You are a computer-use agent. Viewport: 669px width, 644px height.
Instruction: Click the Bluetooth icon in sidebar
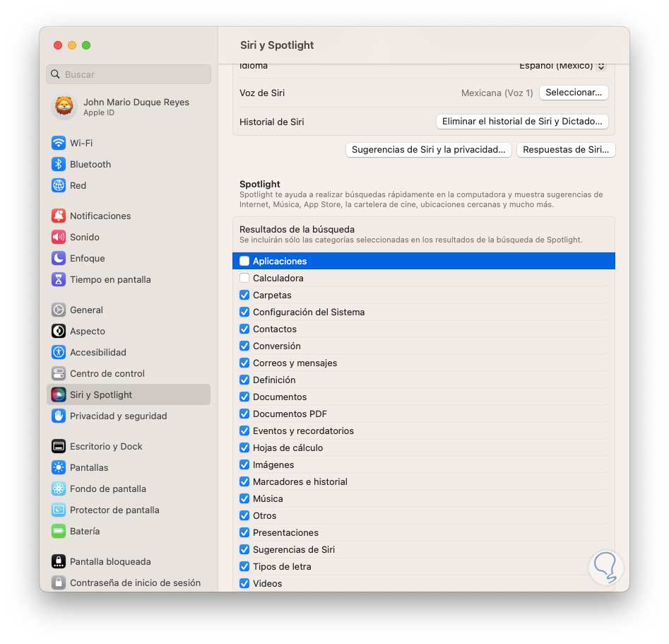click(x=59, y=164)
